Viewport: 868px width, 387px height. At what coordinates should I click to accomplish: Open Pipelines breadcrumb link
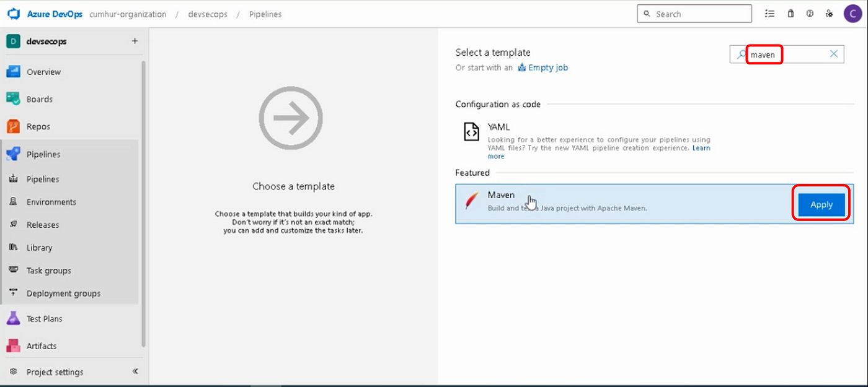coord(265,14)
